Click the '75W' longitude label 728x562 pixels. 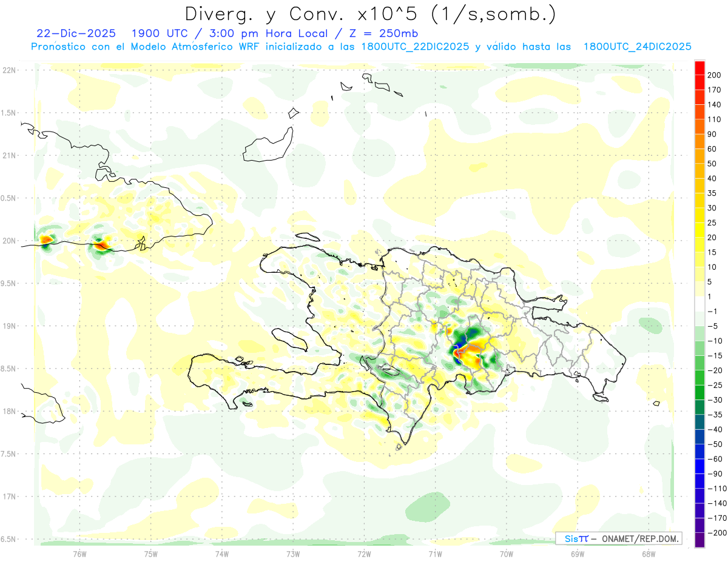tap(151, 554)
